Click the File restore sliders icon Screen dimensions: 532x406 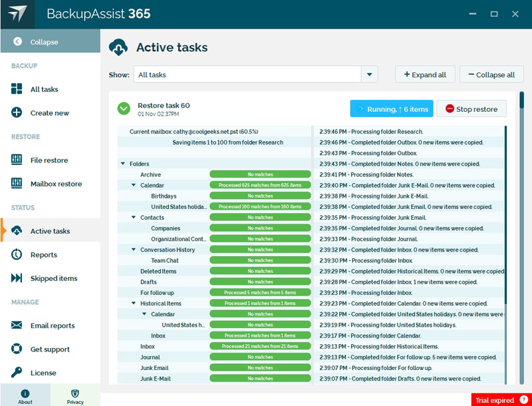(17, 160)
